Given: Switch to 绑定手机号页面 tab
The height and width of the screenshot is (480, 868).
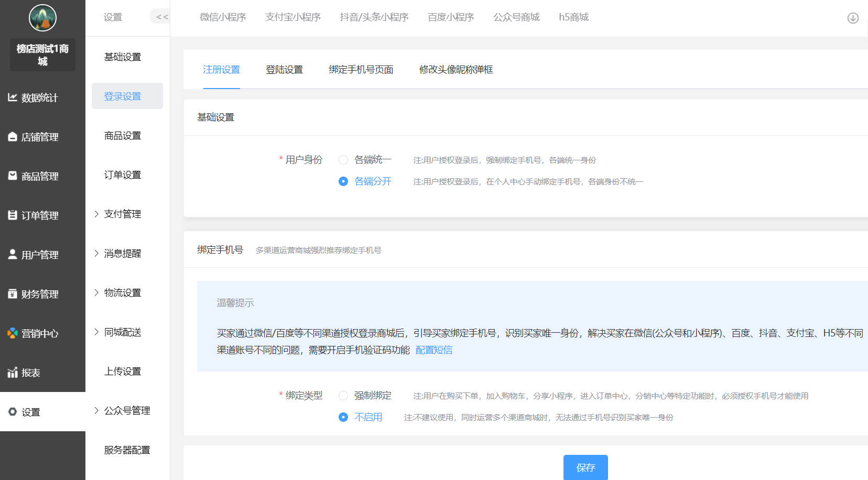Looking at the screenshot, I should click(x=361, y=70).
